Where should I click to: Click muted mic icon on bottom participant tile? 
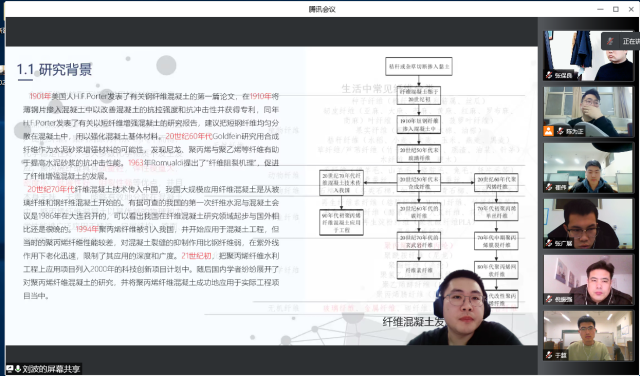(550, 355)
